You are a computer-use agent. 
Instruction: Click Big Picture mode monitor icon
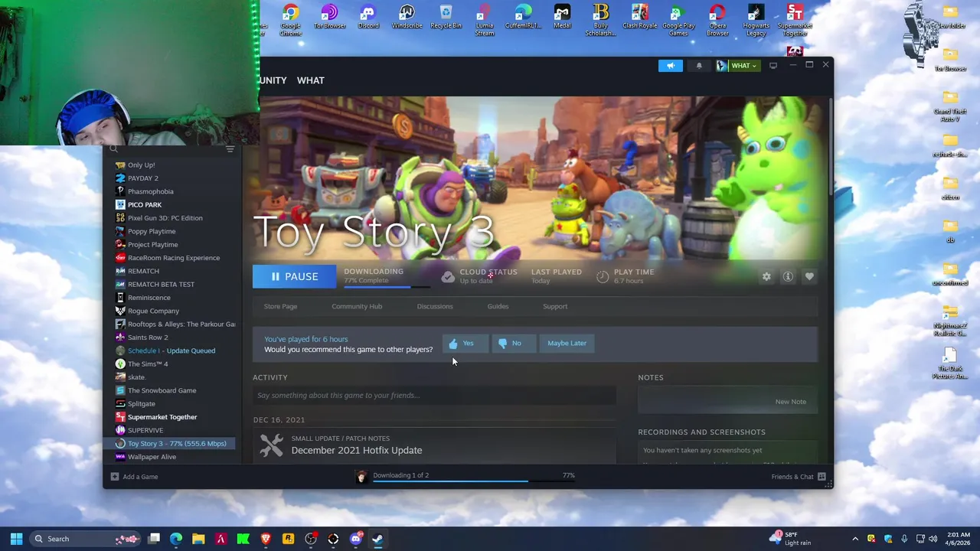[x=773, y=66]
